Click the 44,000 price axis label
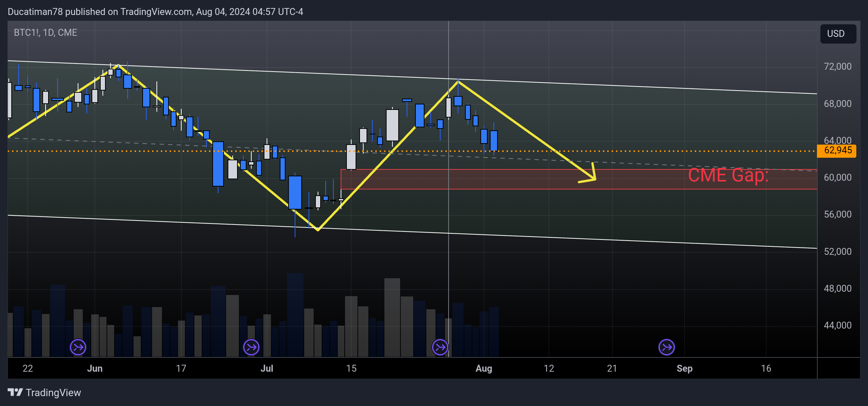The image size is (868, 406). 837,325
